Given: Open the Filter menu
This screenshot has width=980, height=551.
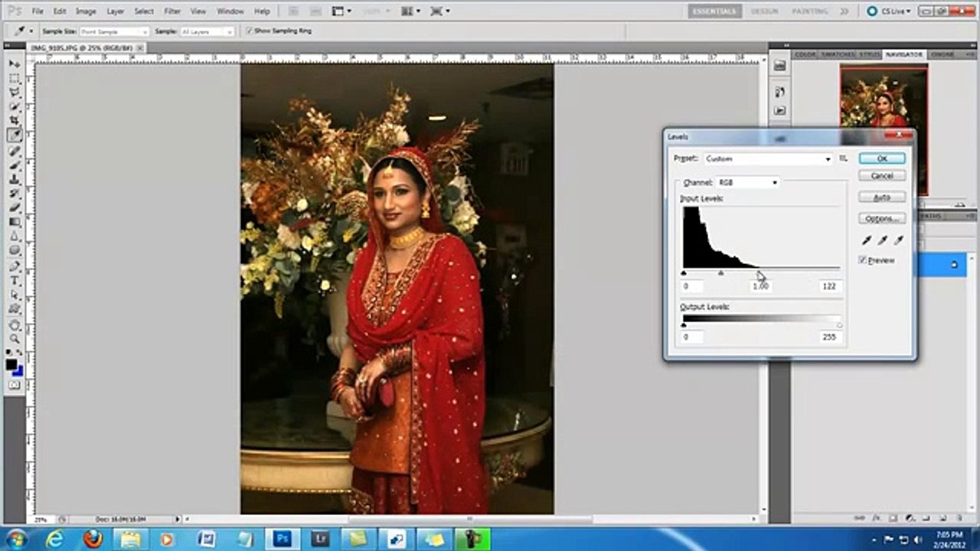Looking at the screenshot, I should [x=172, y=11].
